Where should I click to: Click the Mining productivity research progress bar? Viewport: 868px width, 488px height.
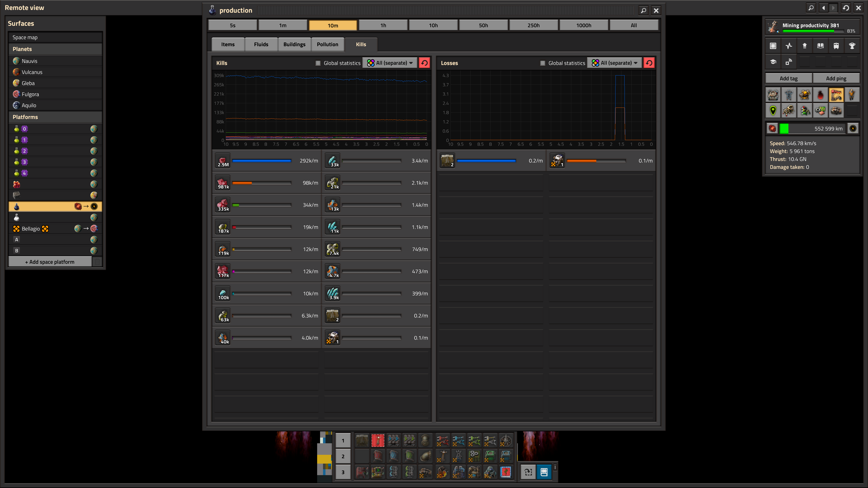[813, 31]
